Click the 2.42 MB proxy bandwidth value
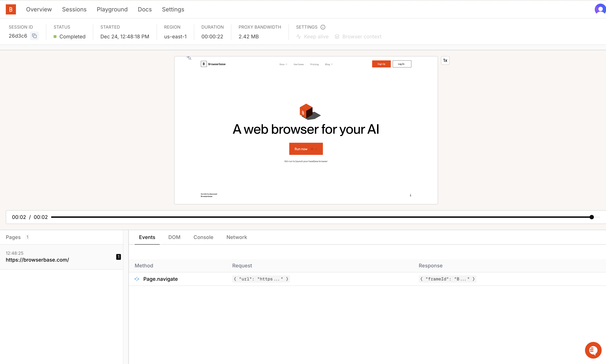The height and width of the screenshot is (364, 606). pos(249,37)
